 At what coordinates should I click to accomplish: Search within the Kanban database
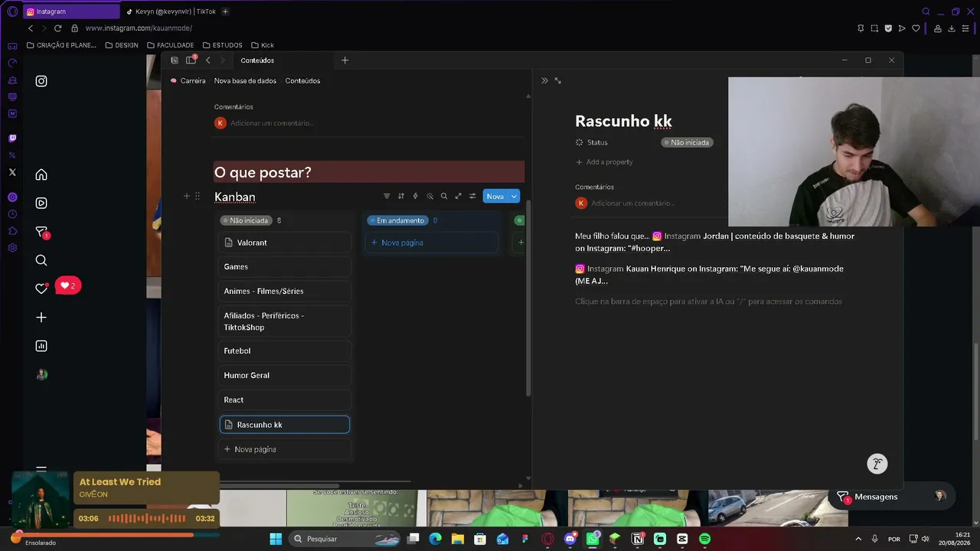point(444,197)
